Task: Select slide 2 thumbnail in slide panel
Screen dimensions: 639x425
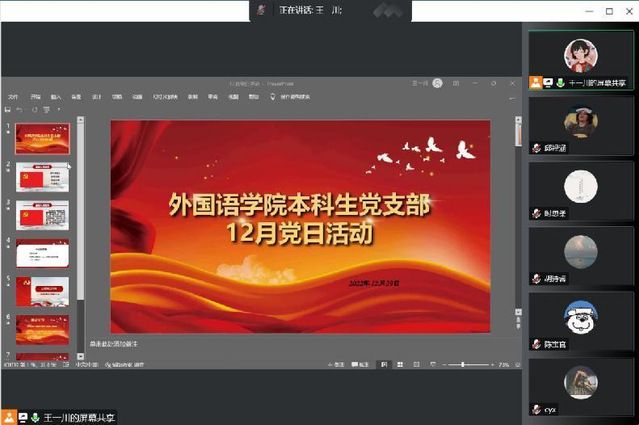Action: 43,176
